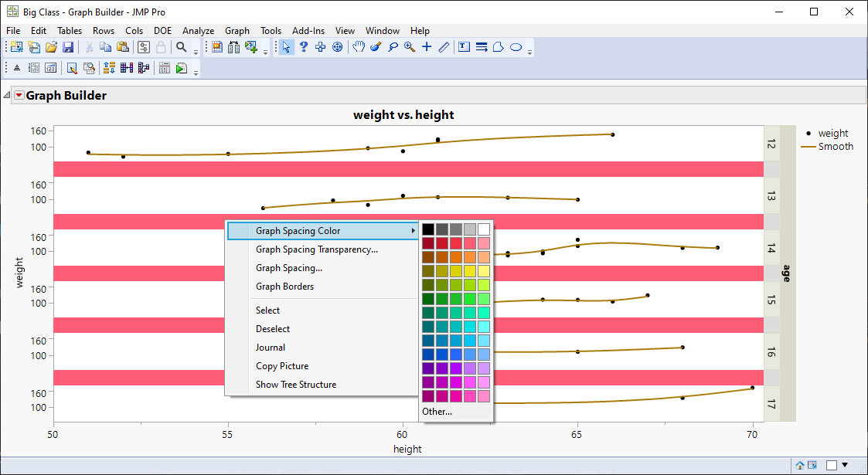Select the annotation Text Box tool
This screenshot has height=475, width=868.
pyautogui.click(x=463, y=46)
